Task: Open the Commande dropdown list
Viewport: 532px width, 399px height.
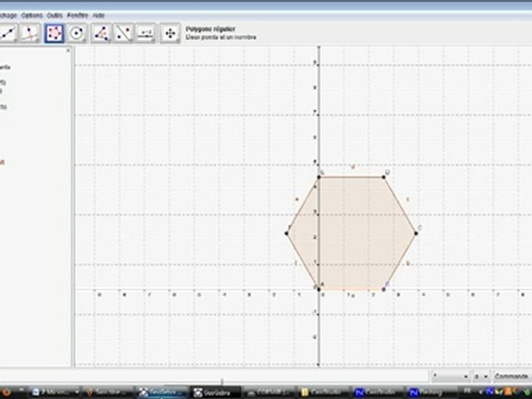Action: 512,376
